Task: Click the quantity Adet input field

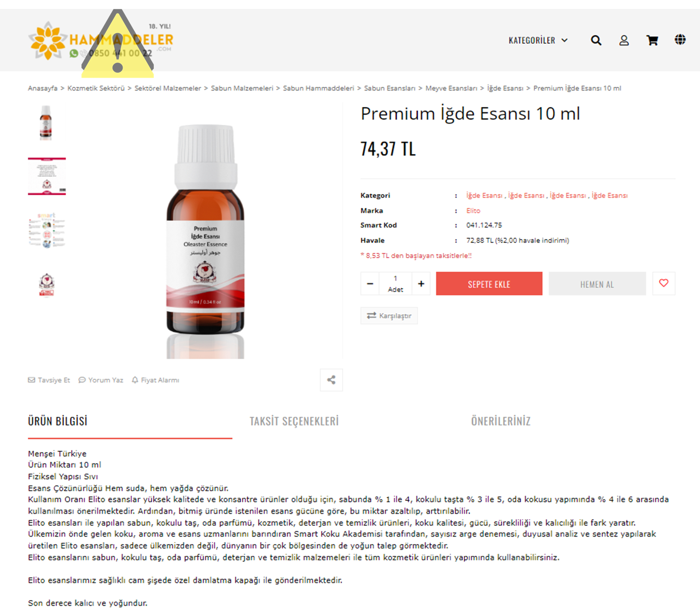Action: 395,284
